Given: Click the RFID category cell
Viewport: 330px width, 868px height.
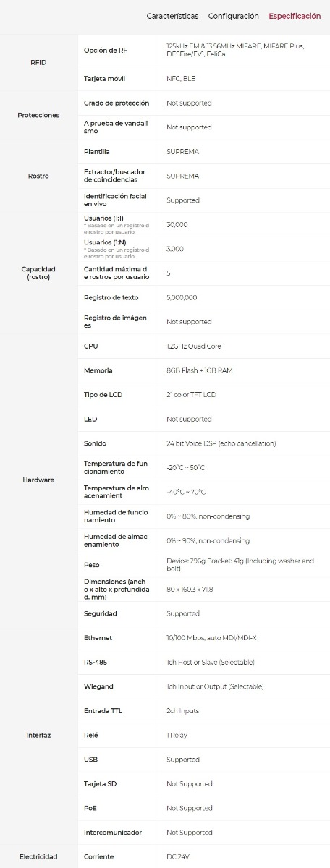Looking at the screenshot, I should pyautogui.click(x=39, y=63).
